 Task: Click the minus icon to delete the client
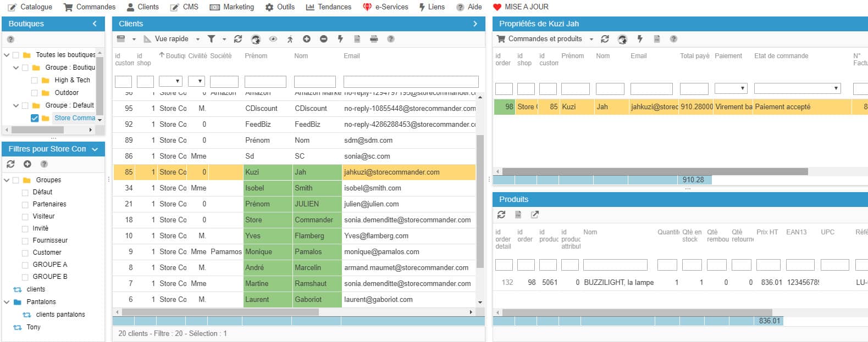point(324,39)
